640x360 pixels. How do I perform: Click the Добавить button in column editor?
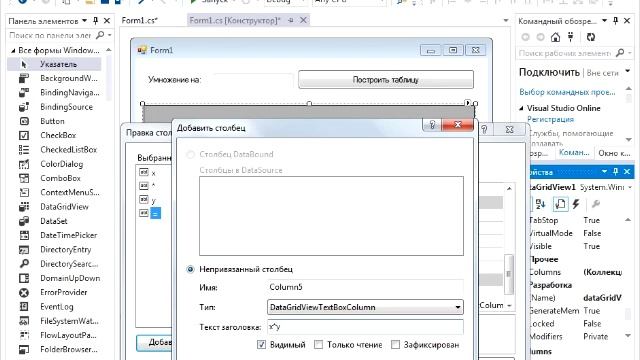click(154, 342)
